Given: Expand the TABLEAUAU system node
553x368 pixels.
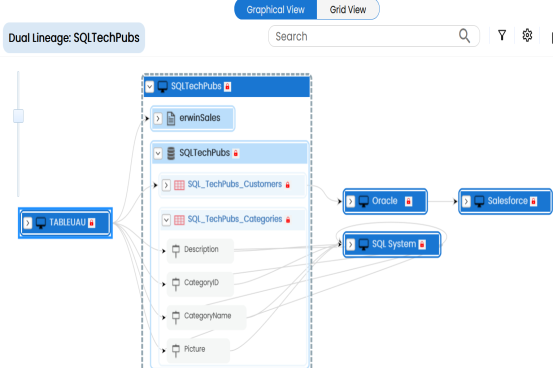Looking at the screenshot, I should tap(28, 223).
